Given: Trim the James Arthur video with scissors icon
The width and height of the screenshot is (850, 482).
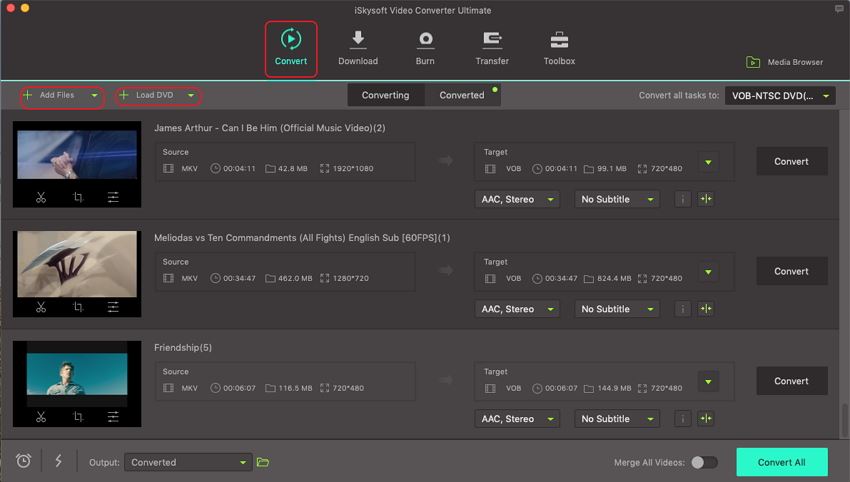Looking at the screenshot, I should (x=41, y=197).
